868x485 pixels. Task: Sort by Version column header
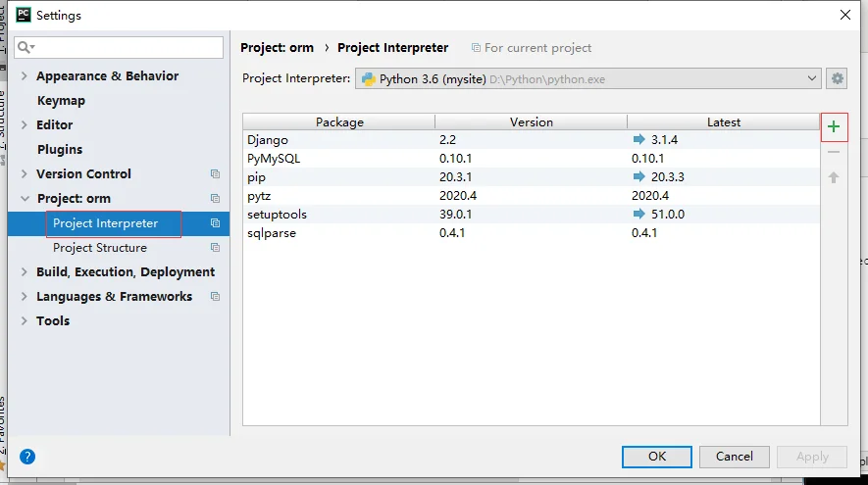pyautogui.click(x=531, y=122)
